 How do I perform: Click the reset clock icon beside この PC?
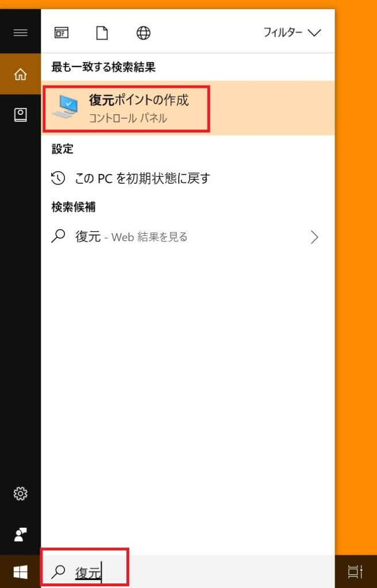pos(58,179)
